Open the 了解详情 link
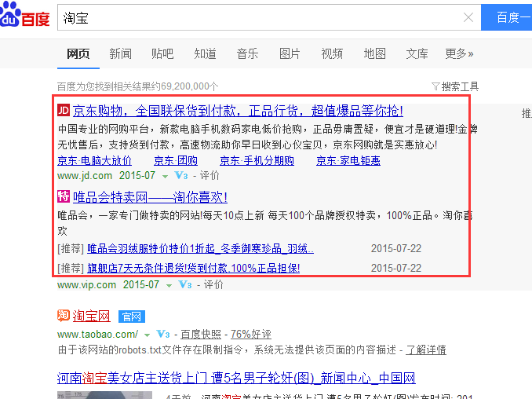The width and height of the screenshot is (532, 399). coord(426,350)
